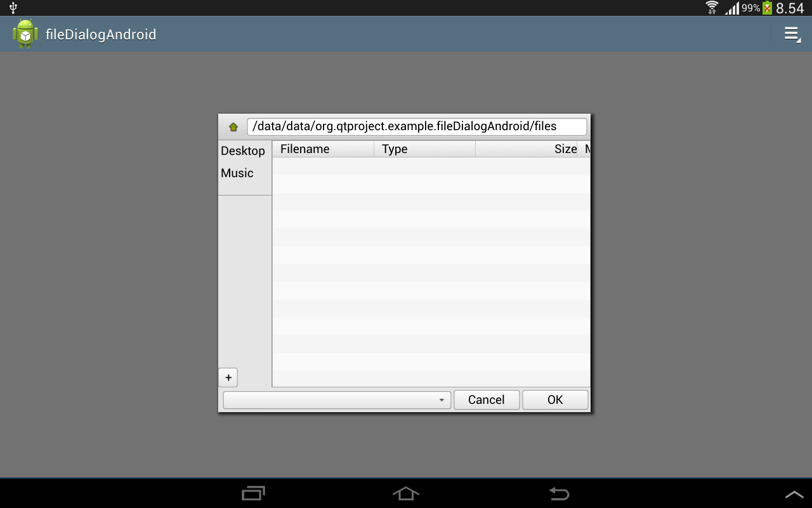
Task: Click the Cancel button
Action: [x=487, y=400]
